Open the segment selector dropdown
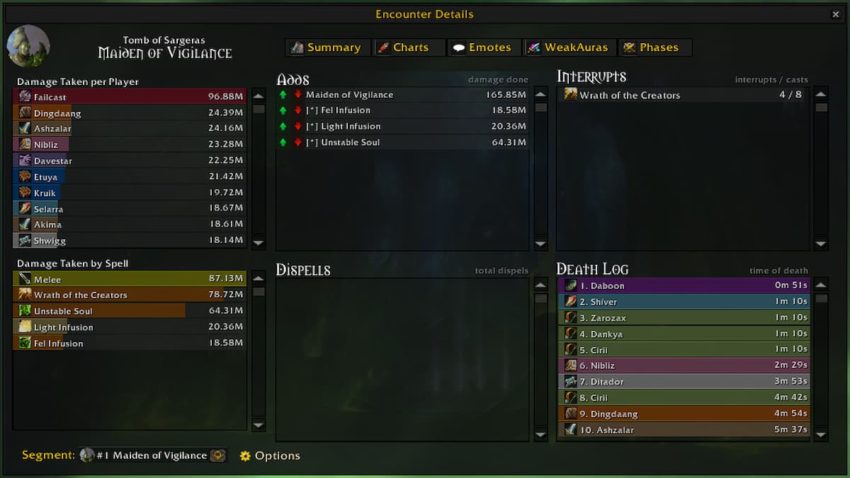850x478 pixels. (152, 455)
